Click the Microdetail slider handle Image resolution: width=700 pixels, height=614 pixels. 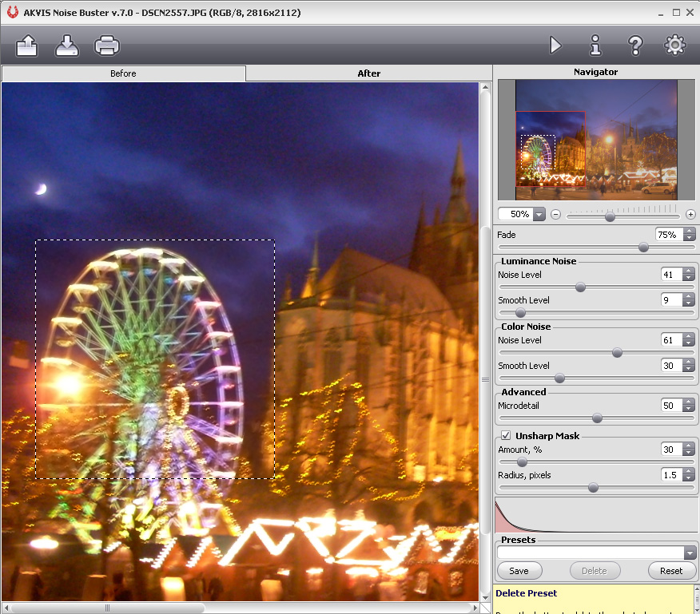pos(597,418)
